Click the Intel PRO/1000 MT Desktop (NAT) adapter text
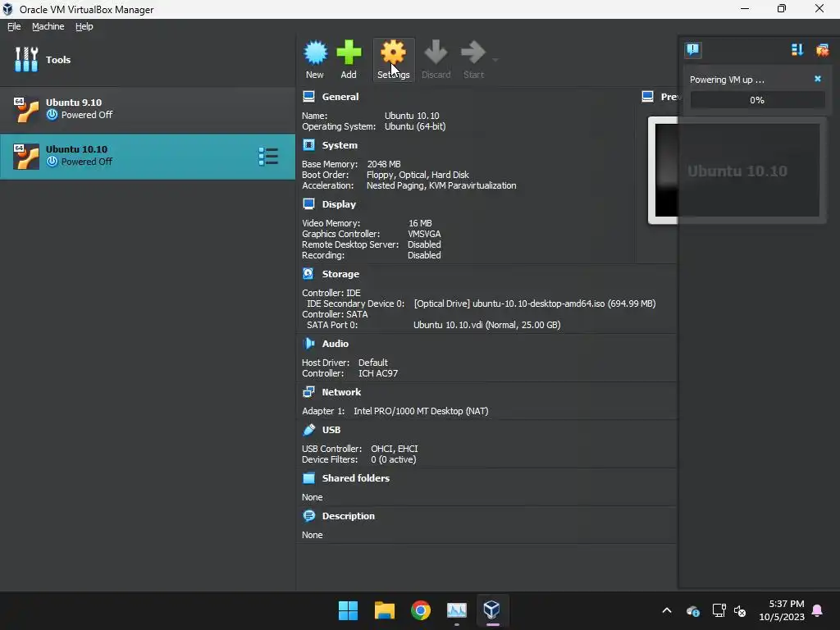The image size is (840, 630). pos(421,411)
